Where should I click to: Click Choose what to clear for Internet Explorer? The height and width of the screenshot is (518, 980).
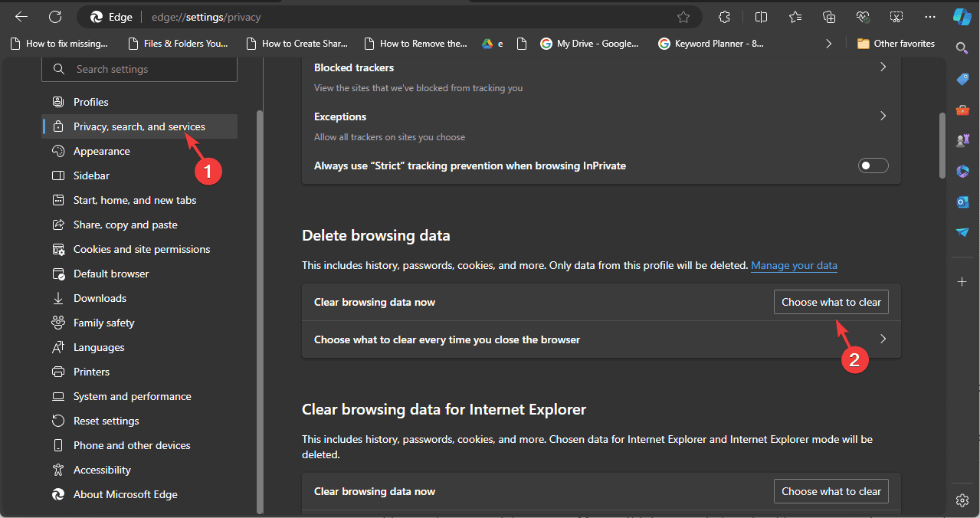[831, 491]
